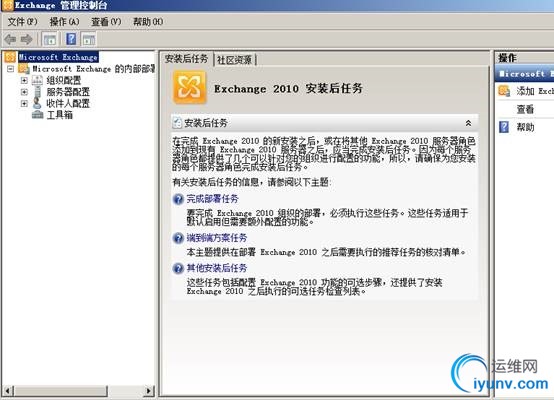The image size is (554, 400).
Task: Collapse the Microsoft Exchange 的内部部署 node
Action: 11,68
